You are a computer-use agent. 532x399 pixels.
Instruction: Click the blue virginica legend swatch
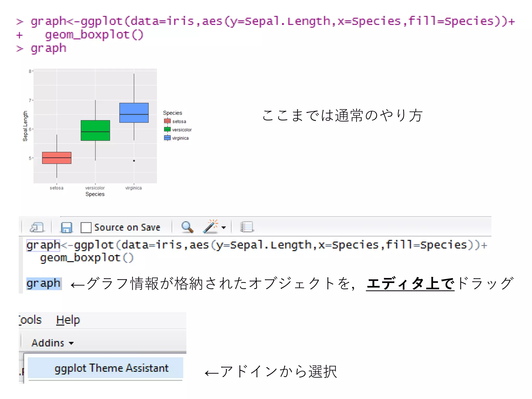point(167,138)
